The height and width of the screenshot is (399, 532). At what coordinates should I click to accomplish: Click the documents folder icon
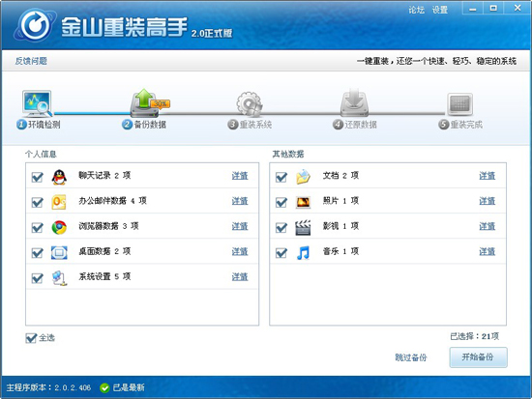coord(303,177)
